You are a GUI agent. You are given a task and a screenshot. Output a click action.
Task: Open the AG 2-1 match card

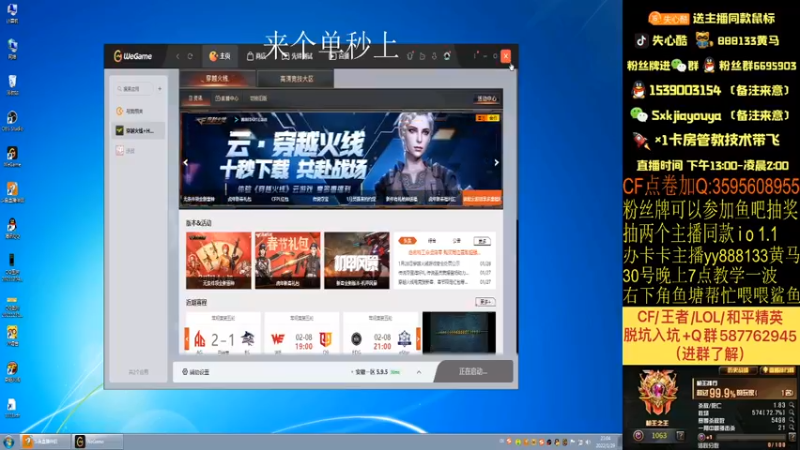[223, 333]
